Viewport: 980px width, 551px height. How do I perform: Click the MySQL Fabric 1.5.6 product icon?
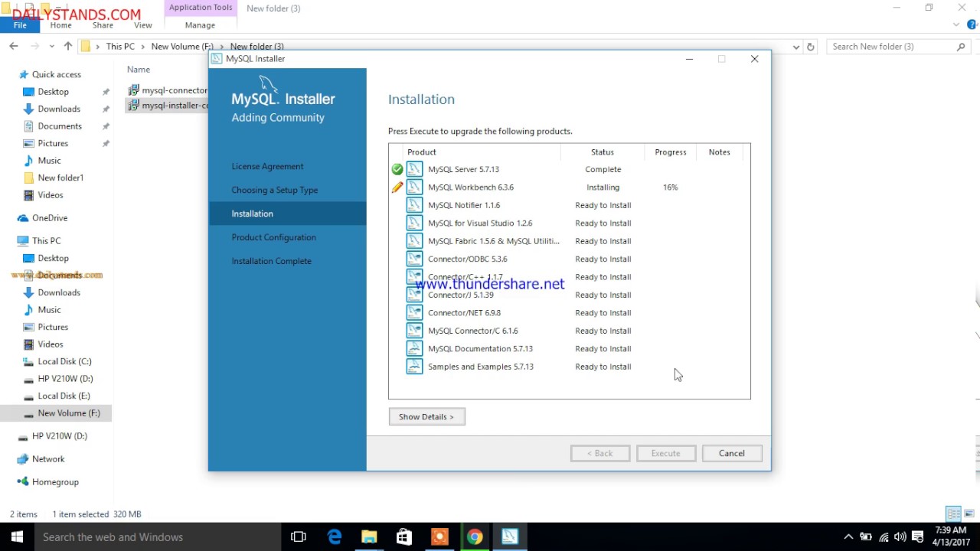click(x=414, y=241)
